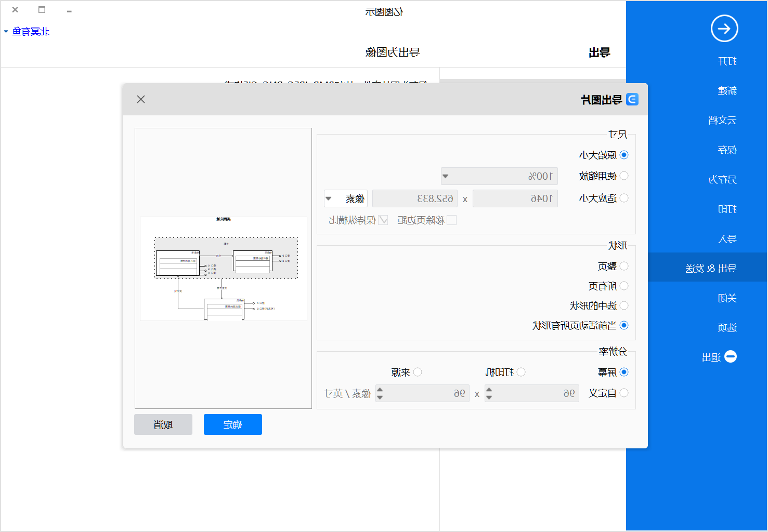
Task: Select the 选中的形状 option
Action: pyautogui.click(x=624, y=305)
